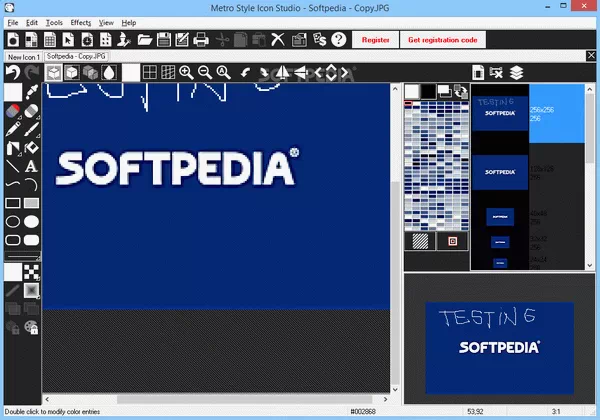Click the sailboat flip horizontal icon

point(282,72)
